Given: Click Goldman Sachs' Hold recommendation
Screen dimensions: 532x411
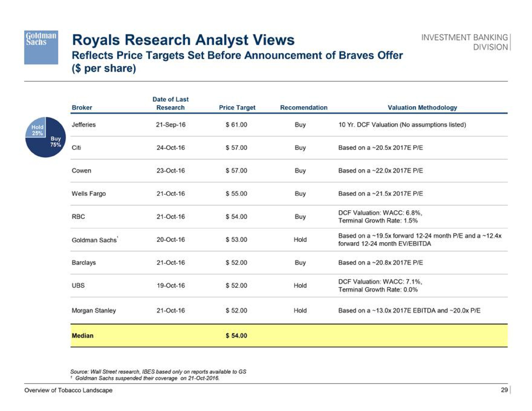Looking at the screenshot, I should [300, 240].
